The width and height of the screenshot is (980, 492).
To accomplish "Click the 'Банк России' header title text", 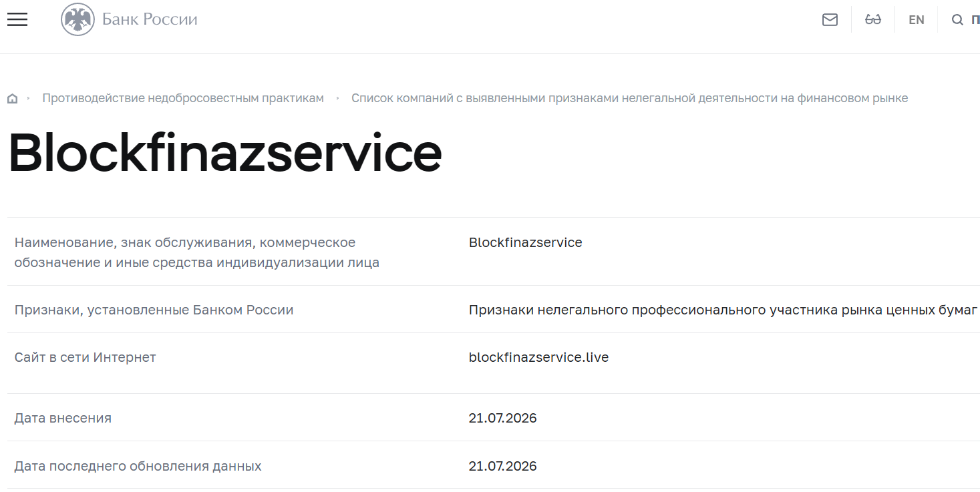I will coord(150,19).
